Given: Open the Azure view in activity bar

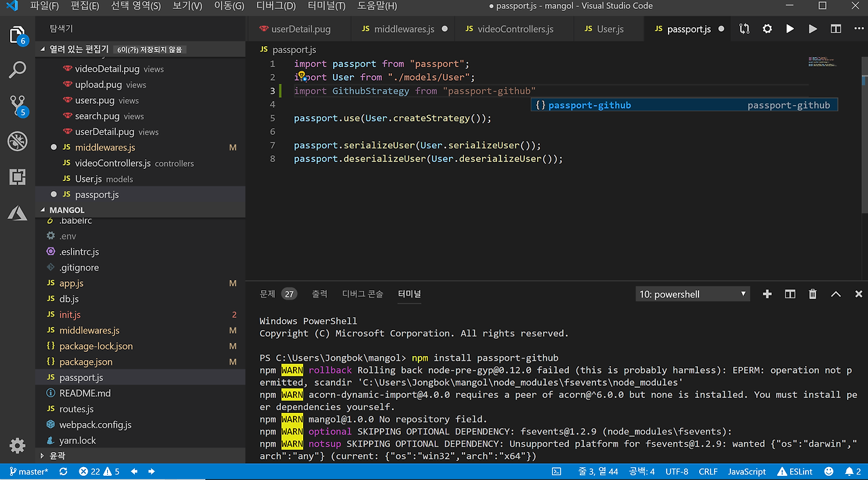Looking at the screenshot, I should click(17, 213).
